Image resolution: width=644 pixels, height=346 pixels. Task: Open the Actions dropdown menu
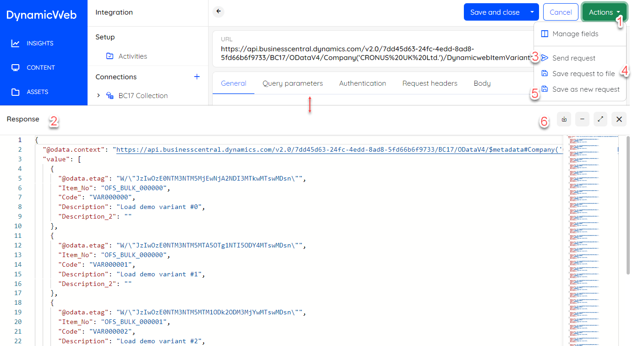click(605, 12)
